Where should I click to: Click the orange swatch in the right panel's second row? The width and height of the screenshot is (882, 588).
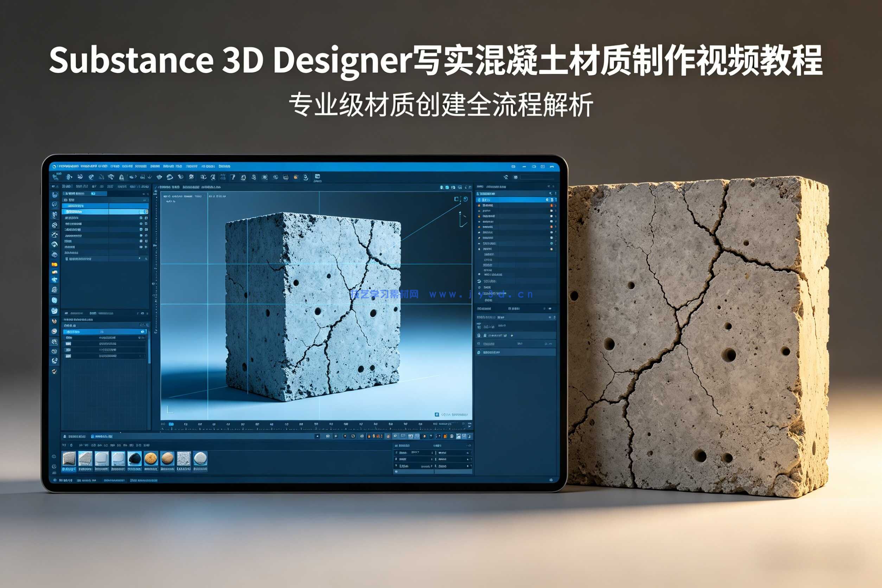(551, 205)
